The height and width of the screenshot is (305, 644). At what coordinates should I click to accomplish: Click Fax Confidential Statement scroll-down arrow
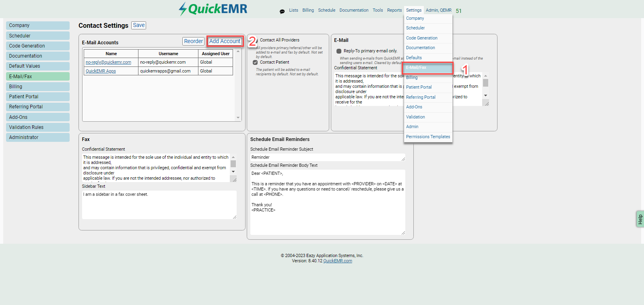(x=233, y=172)
